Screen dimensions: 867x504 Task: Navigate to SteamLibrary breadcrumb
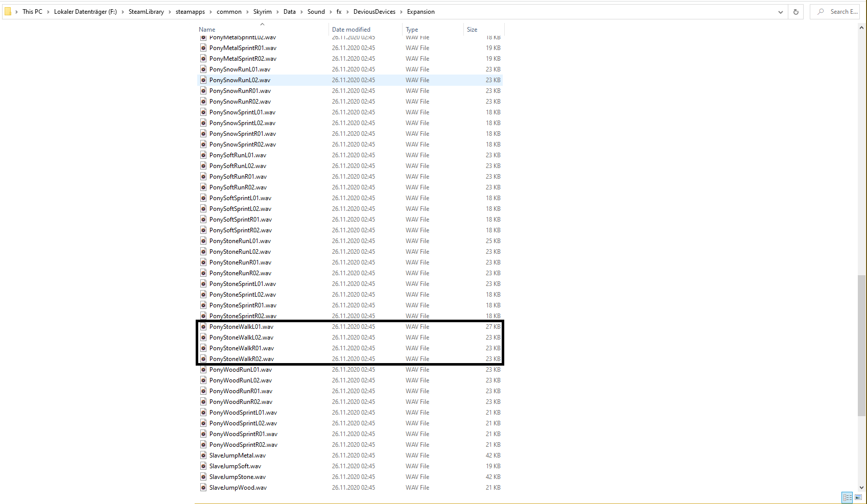click(146, 12)
